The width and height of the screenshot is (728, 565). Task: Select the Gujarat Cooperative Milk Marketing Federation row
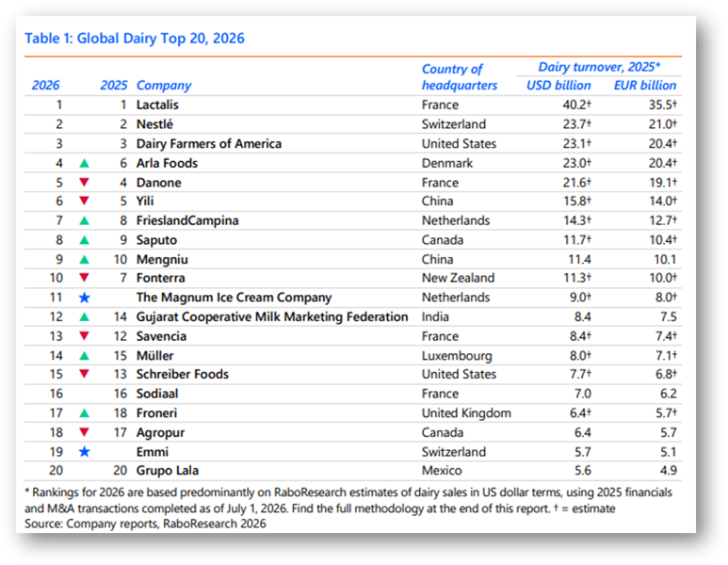(353, 317)
